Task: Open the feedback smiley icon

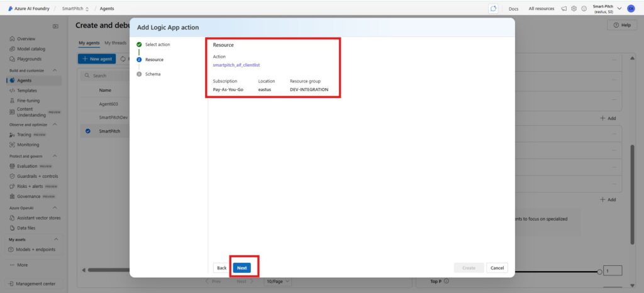Action: (584, 9)
